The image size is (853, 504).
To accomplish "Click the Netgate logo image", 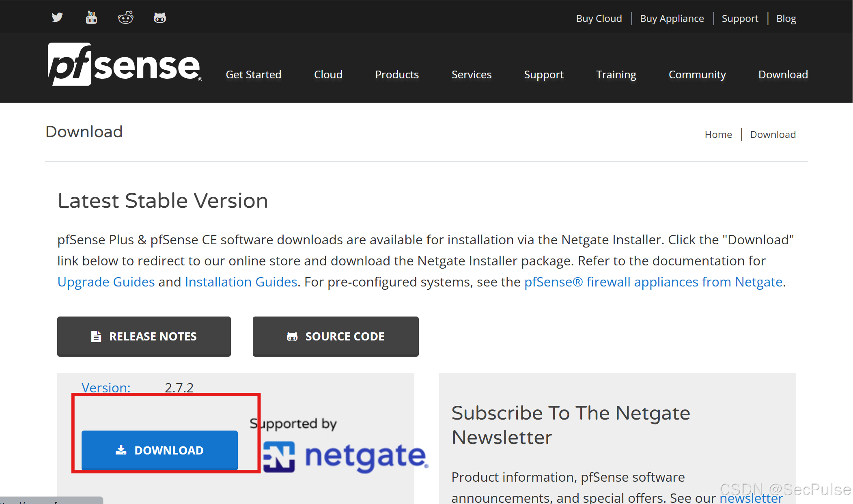I will [x=345, y=457].
